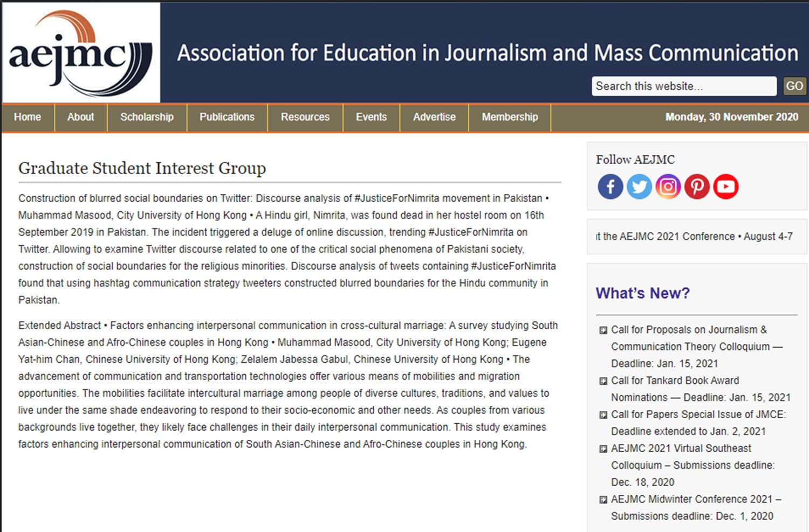Open Call for Papers JMCE link
The height and width of the screenshot is (532, 809).
(698, 423)
